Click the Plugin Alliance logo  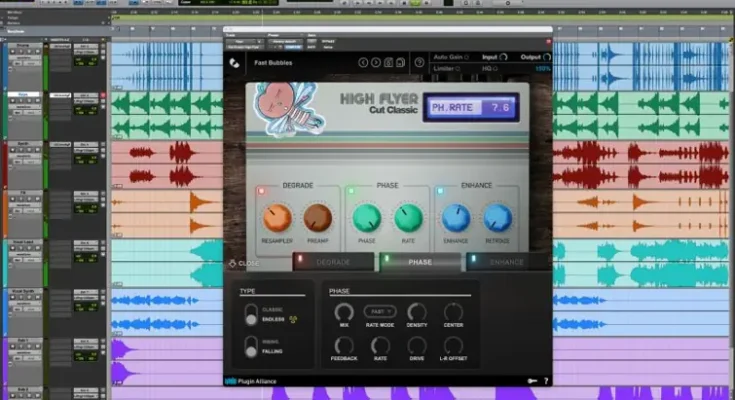point(246,380)
